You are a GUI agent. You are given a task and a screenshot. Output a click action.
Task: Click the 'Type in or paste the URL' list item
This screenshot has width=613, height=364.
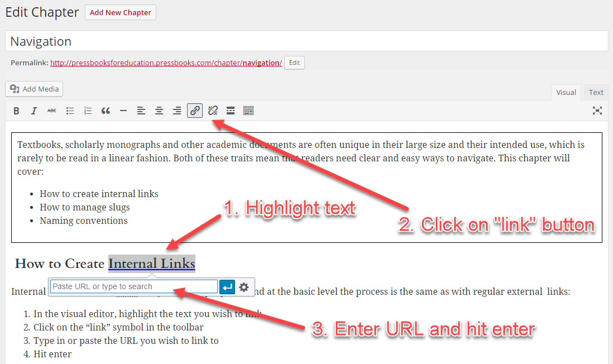tap(126, 341)
